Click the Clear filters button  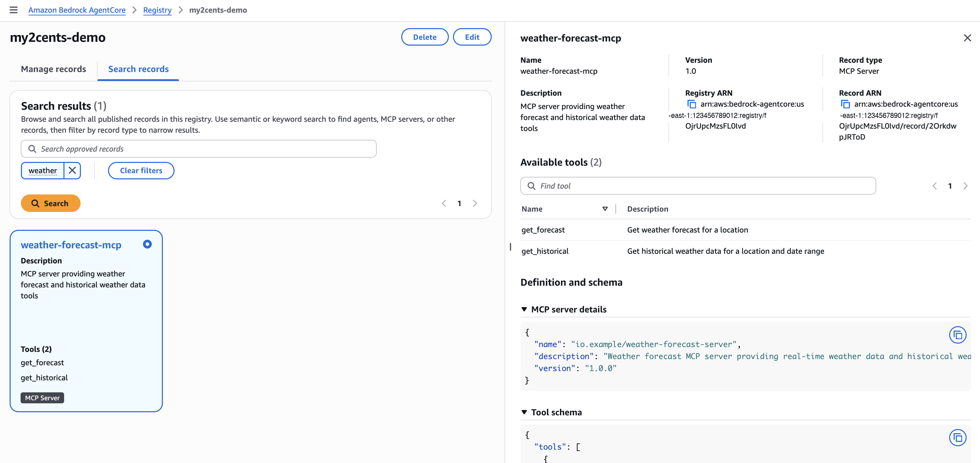(141, 170)
